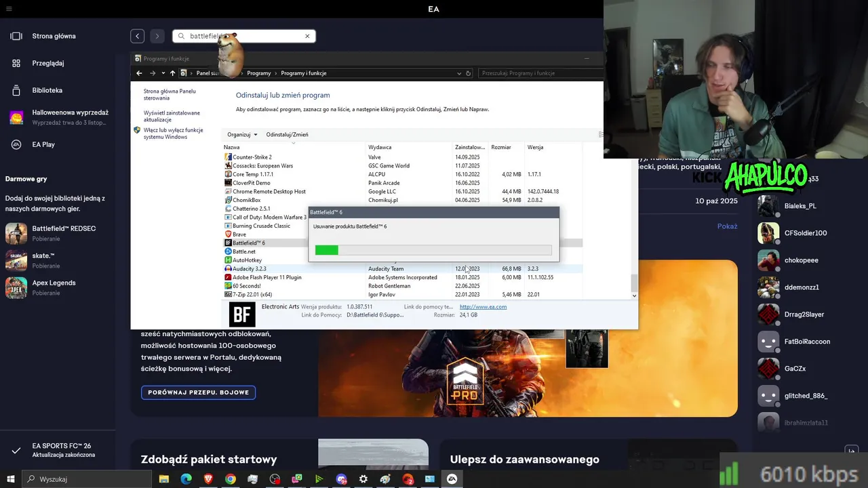The image size is (868, 488).
Task: Select Chrome Remote Desktop Host icon
Action: [x=228, y=192]
